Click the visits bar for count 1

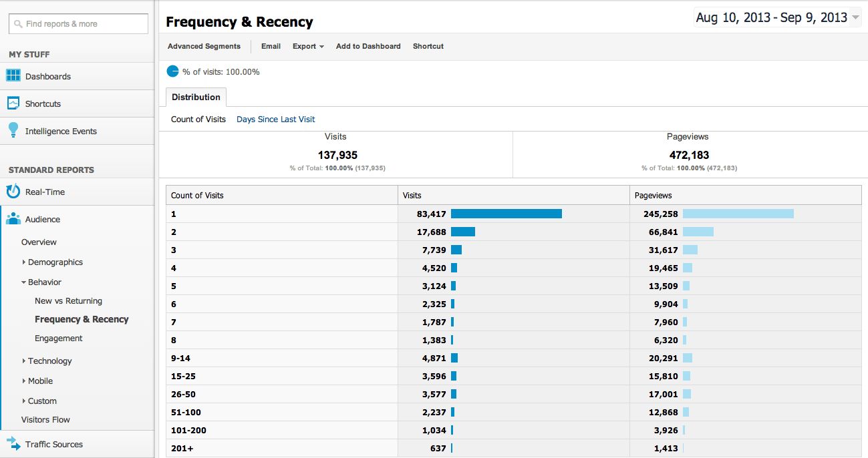tap(506, 214)
